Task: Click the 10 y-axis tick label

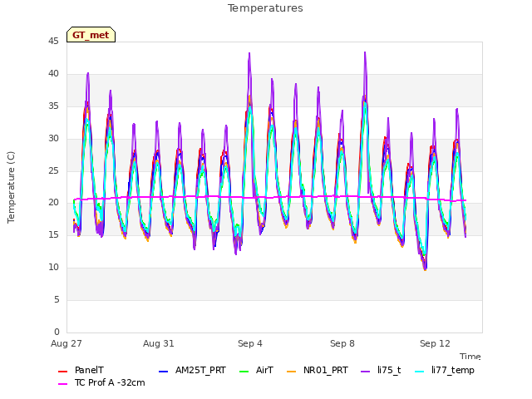Action: (x=53, y=268)
